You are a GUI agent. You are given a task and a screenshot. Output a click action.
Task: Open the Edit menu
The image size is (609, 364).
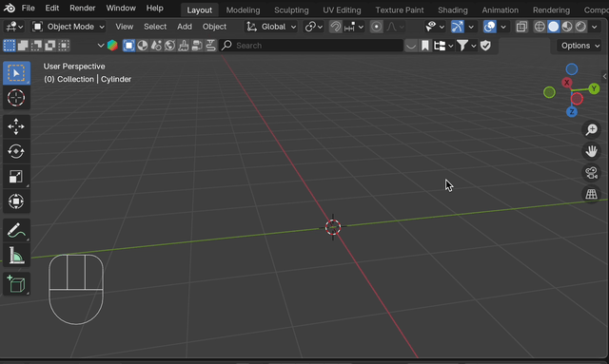pos(51,8)
